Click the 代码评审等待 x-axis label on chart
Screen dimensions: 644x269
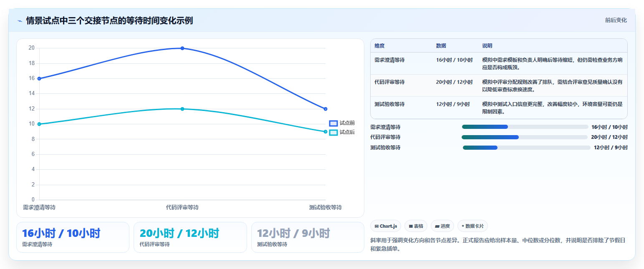click(182, 207)
